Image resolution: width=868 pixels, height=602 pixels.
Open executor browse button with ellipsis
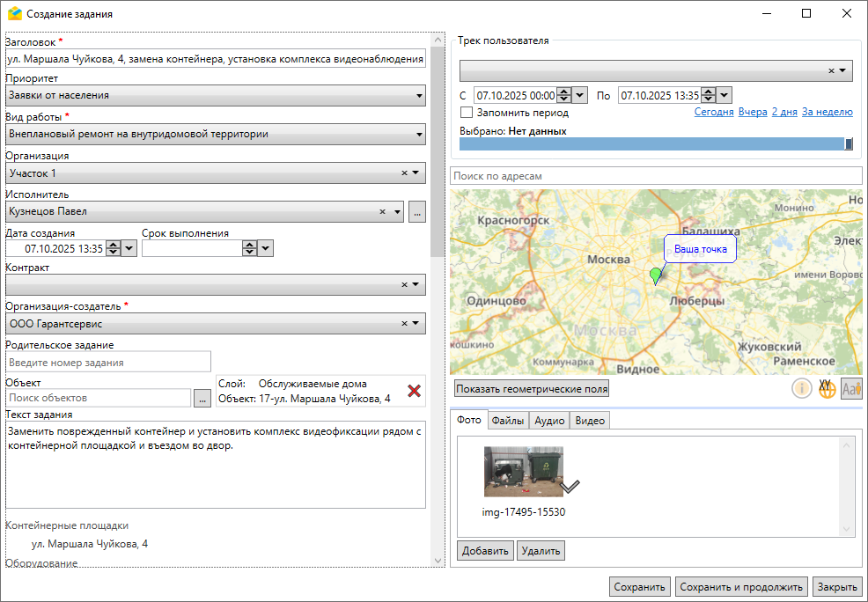click(x=417, y=211)
